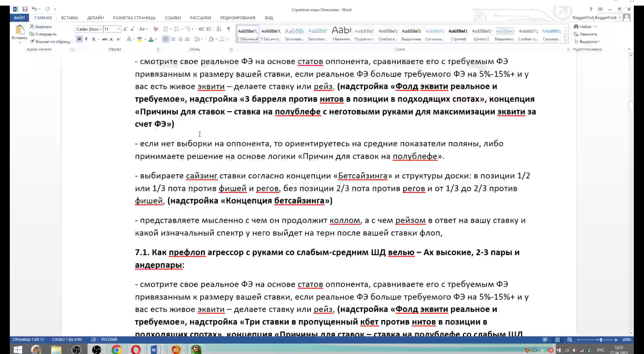Screen dimensions: 644x354
Task: Click the spell-check proofing icon in status bar
Action: tap(93, 340)
